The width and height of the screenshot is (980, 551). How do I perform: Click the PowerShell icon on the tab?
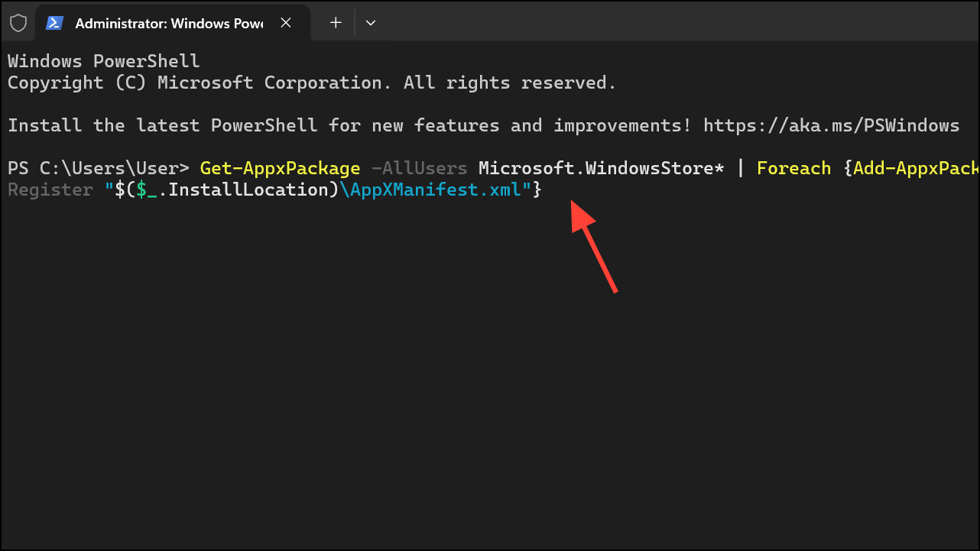[x=54, y=23]
